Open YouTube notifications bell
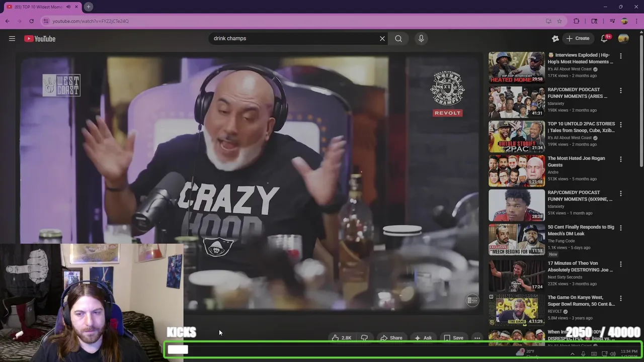Image resolution: width=644 pixels, height=362 pixels. pos(604,38)
